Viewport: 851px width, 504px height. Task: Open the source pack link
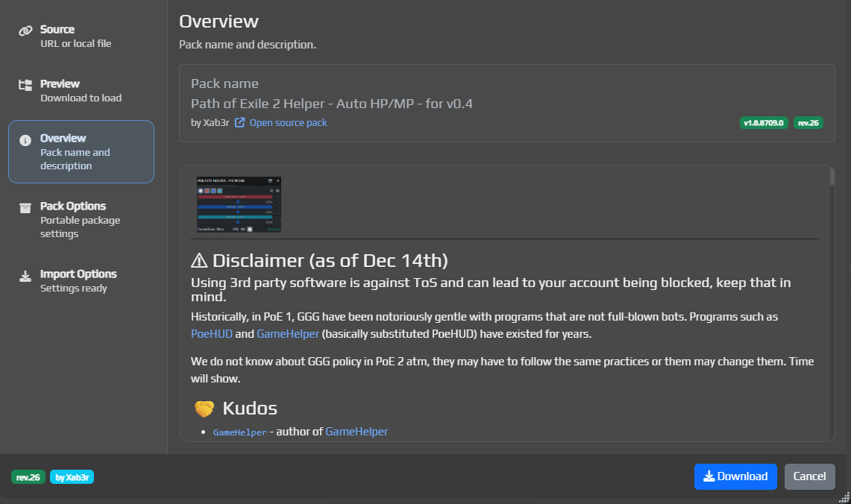288,122
